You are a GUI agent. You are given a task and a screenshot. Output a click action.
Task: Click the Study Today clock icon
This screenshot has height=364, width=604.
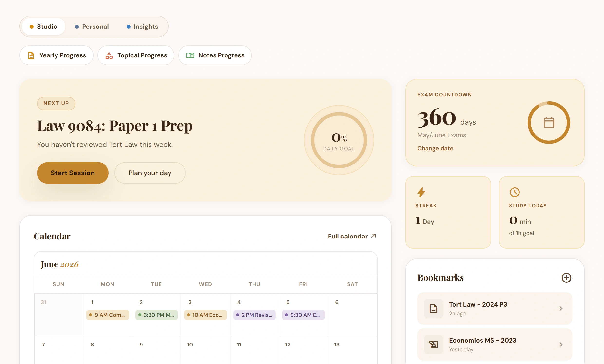(x=515, y=192)
